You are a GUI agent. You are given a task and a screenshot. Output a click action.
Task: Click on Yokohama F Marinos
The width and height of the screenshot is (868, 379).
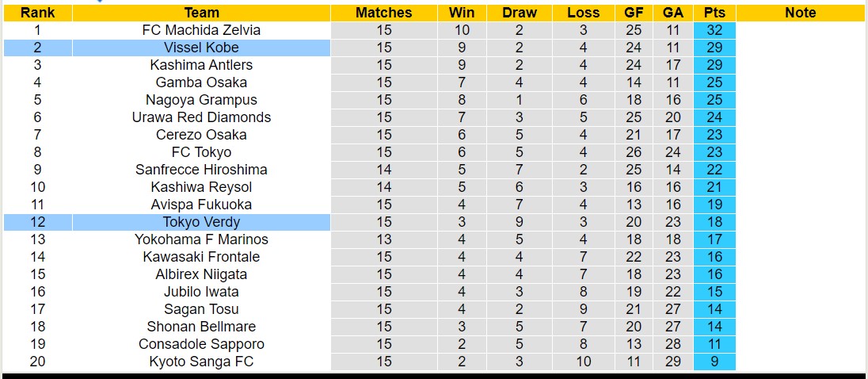[x=201, y=239]
